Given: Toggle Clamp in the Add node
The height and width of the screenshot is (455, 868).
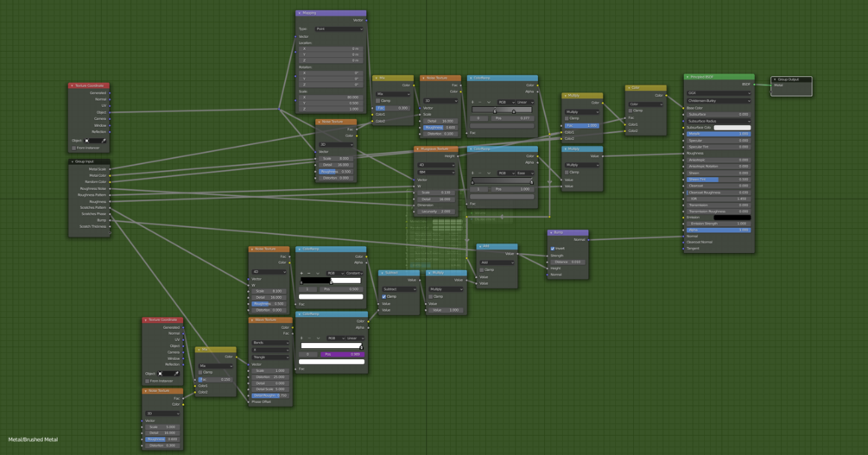Looking at the screenshot, I should pos(482,269).
